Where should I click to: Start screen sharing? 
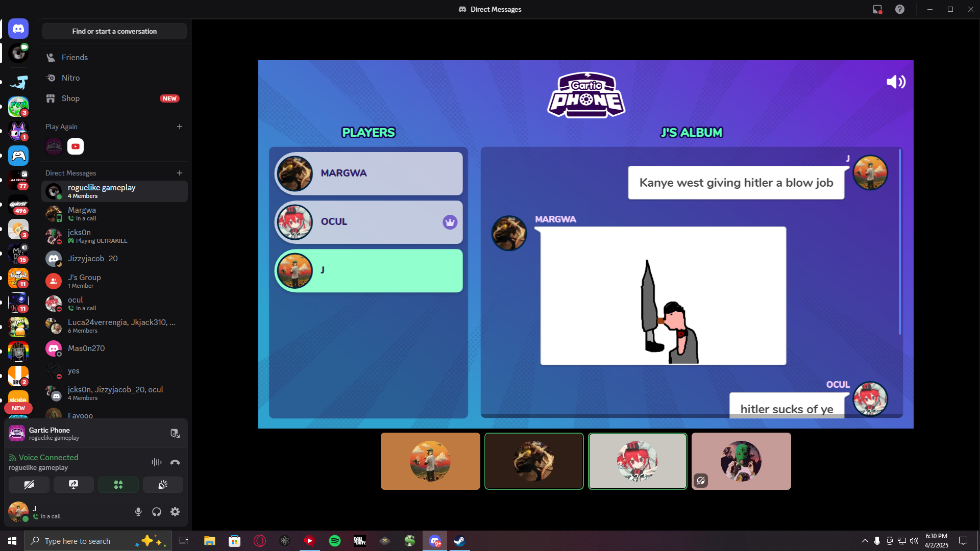coord(73,485)
